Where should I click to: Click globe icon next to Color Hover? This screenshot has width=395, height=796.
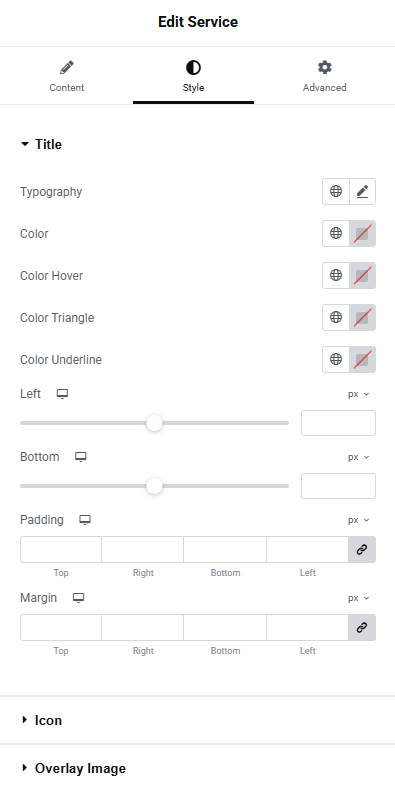coord(336,276)
